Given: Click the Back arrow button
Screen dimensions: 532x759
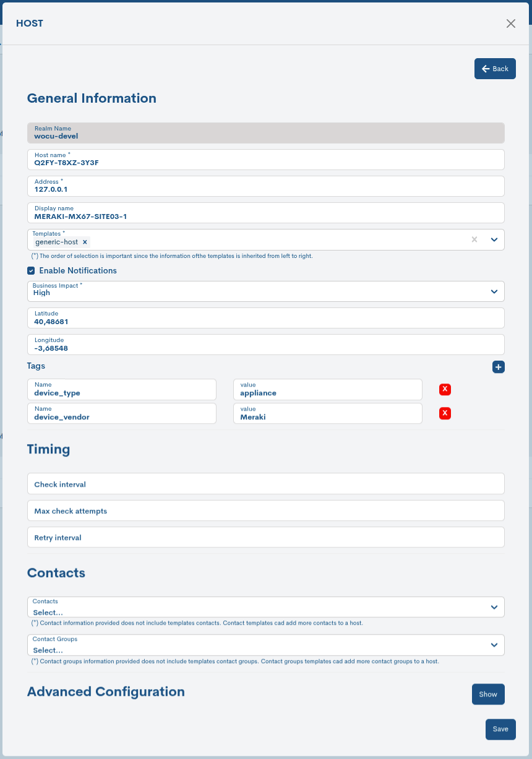Looking at the screenshot, I should coord(494,69).
